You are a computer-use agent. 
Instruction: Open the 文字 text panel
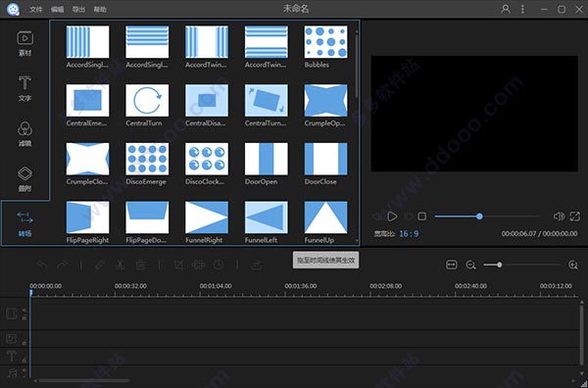coord(24,88)
